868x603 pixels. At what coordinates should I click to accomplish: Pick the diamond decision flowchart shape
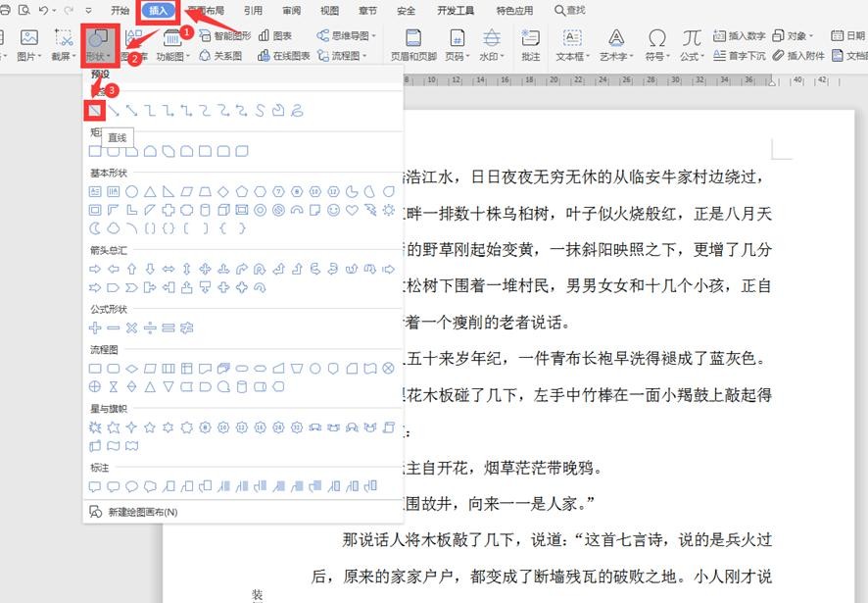pyautogui.click(x=132, y=369)
